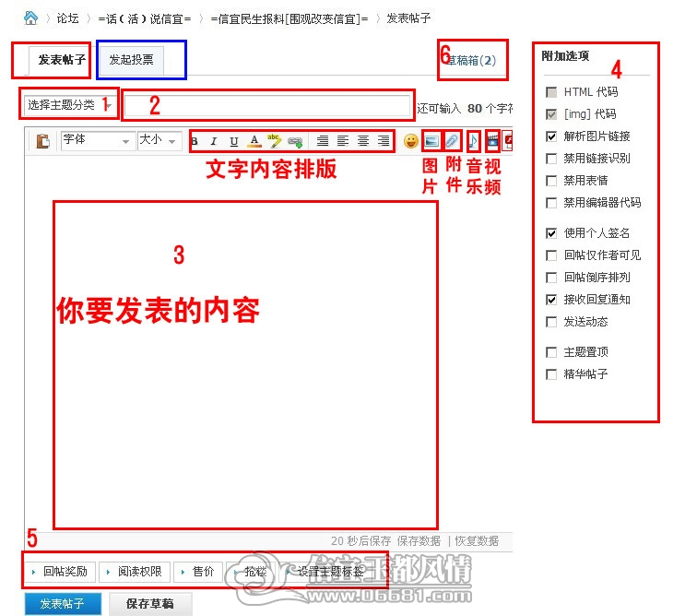Image resolution: width=697 pixels, height=616 pixels.
Task: Uncheck 接收回复通知
Action: pyautogui.click(x=551, y=301)
